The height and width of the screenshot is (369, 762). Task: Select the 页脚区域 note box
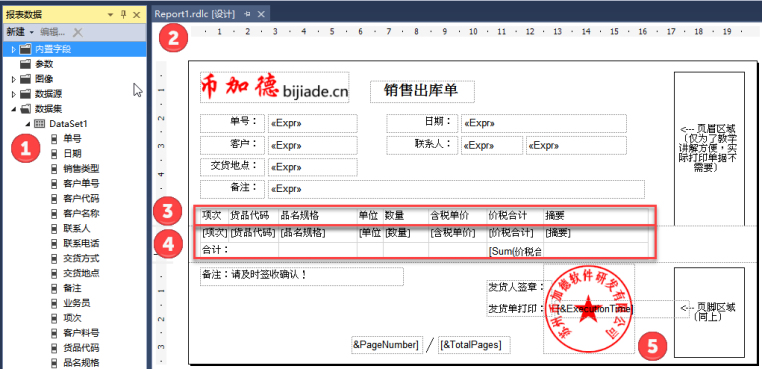(x=709, y=312)
